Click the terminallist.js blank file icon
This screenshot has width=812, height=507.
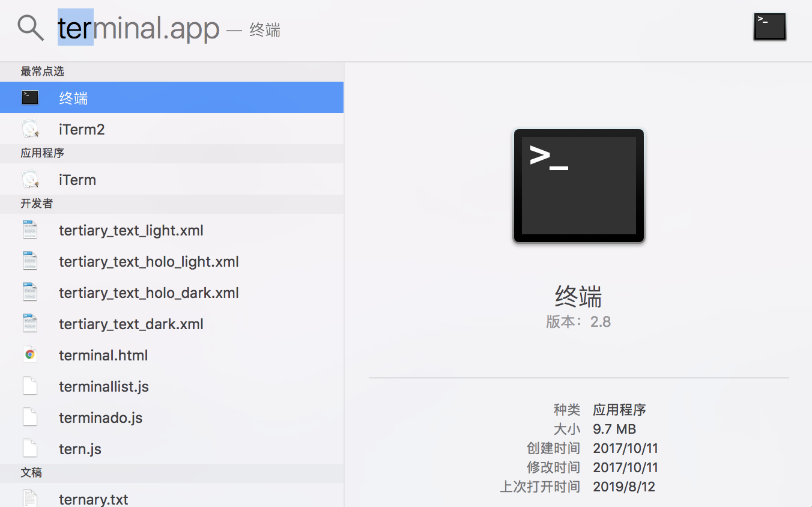click(30, 386)
